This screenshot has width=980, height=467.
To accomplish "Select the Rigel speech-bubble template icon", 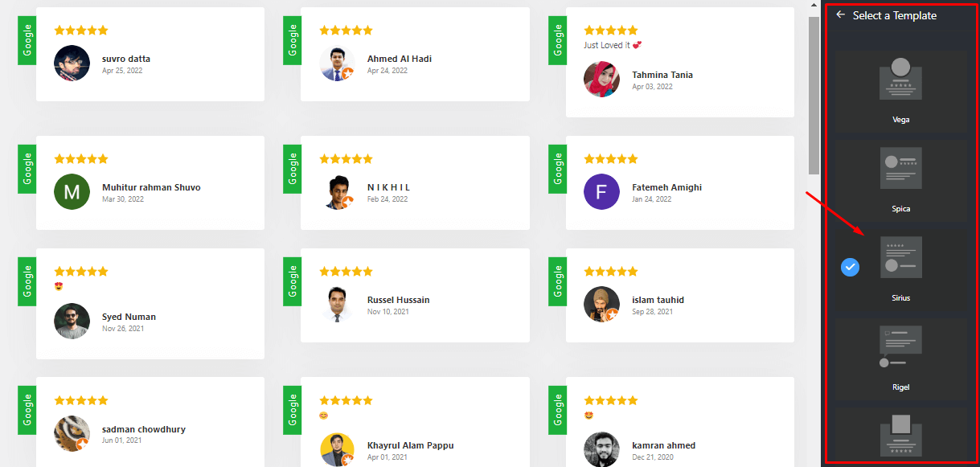I will 900,346.
